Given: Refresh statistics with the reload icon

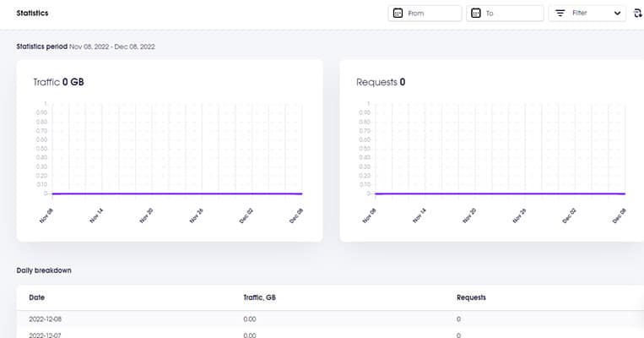Looking at the screenshot, I should [637, 14].
